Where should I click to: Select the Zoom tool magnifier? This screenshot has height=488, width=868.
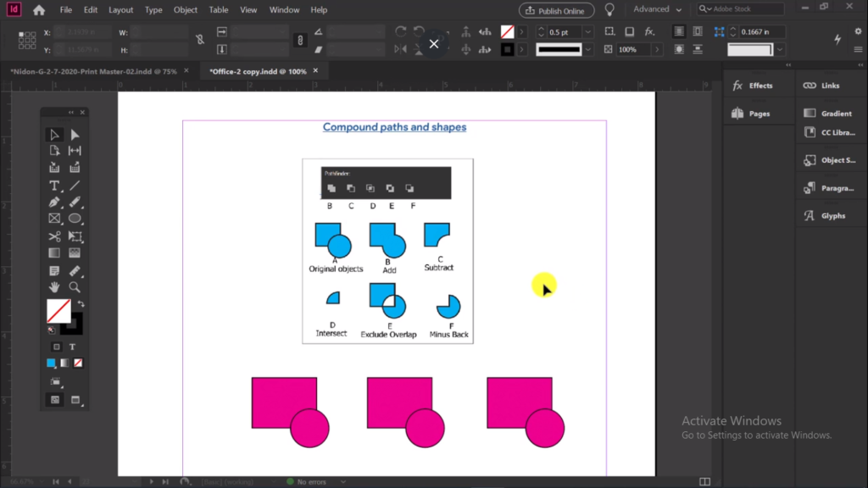(x=75, y=287)
